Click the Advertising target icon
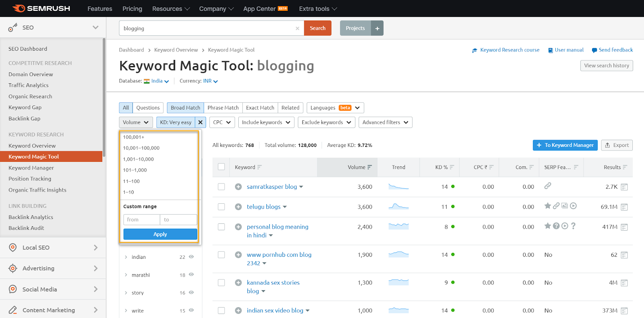644x318 pixels. point(13,268)
